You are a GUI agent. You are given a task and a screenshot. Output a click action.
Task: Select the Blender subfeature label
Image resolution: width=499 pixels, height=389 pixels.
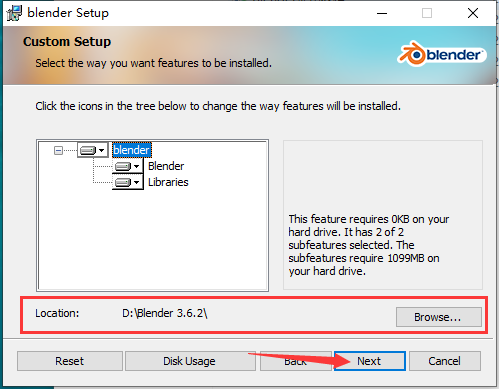pos(166,166)
